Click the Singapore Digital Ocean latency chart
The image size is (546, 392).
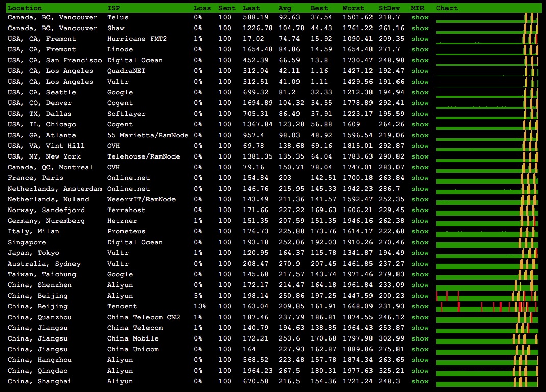487,242
